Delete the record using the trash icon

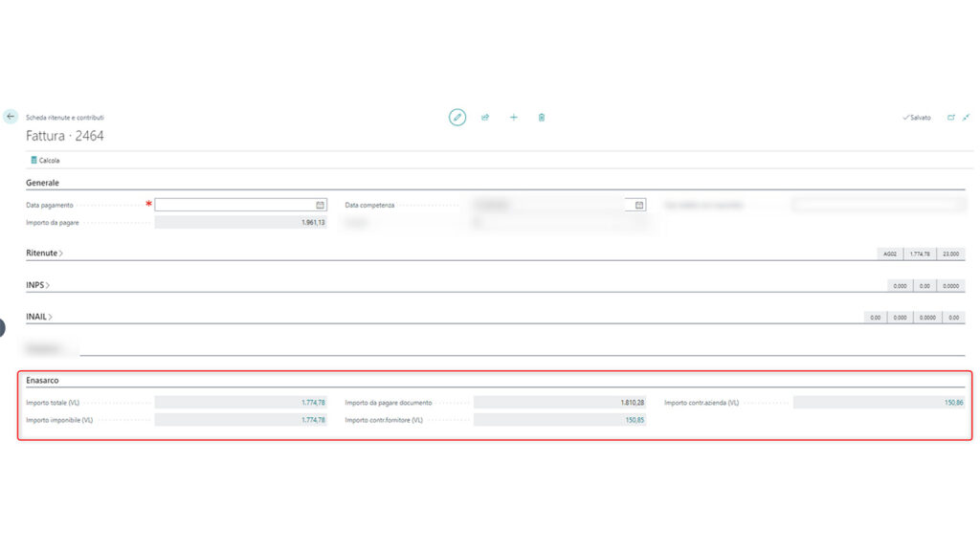point(541,117)
